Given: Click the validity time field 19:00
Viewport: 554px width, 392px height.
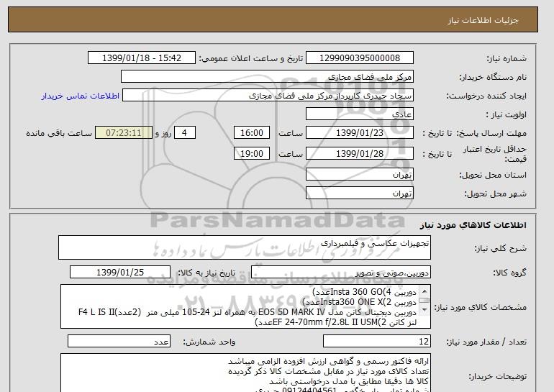Looking at the screenshot, I should [252, 153].
